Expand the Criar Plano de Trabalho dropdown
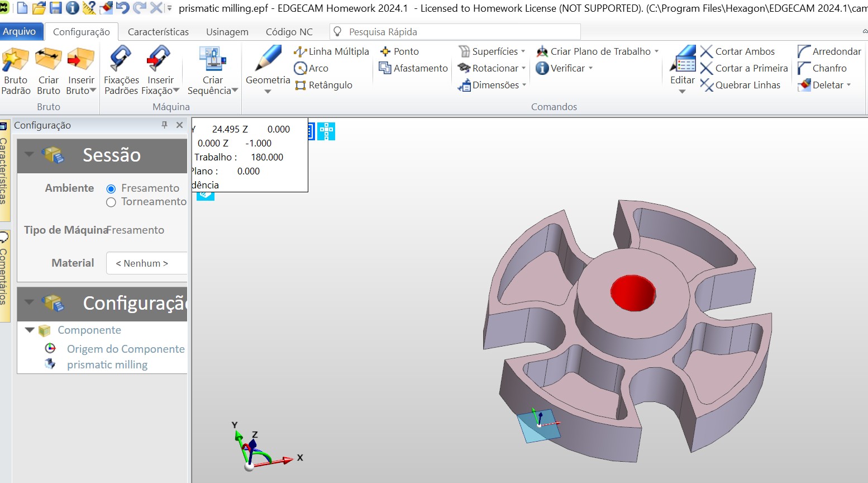This screenshot has height=483, width=868. point(657,51)
